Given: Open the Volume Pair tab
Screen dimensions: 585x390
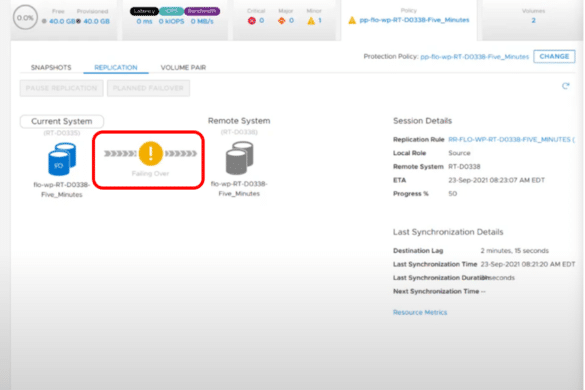Looking at the screenshot, I should tap(183, 68).
